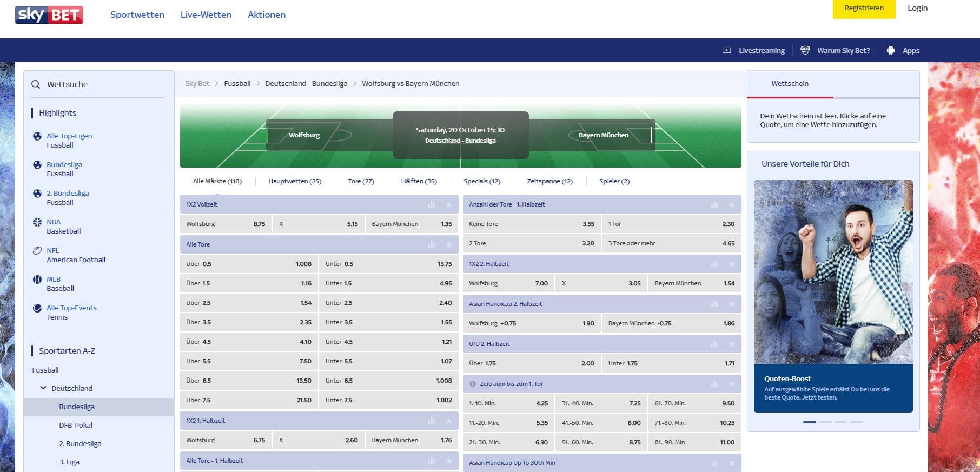Click the Login link
The height and width of the screenshot is (472, 980).
pos(917,8)
